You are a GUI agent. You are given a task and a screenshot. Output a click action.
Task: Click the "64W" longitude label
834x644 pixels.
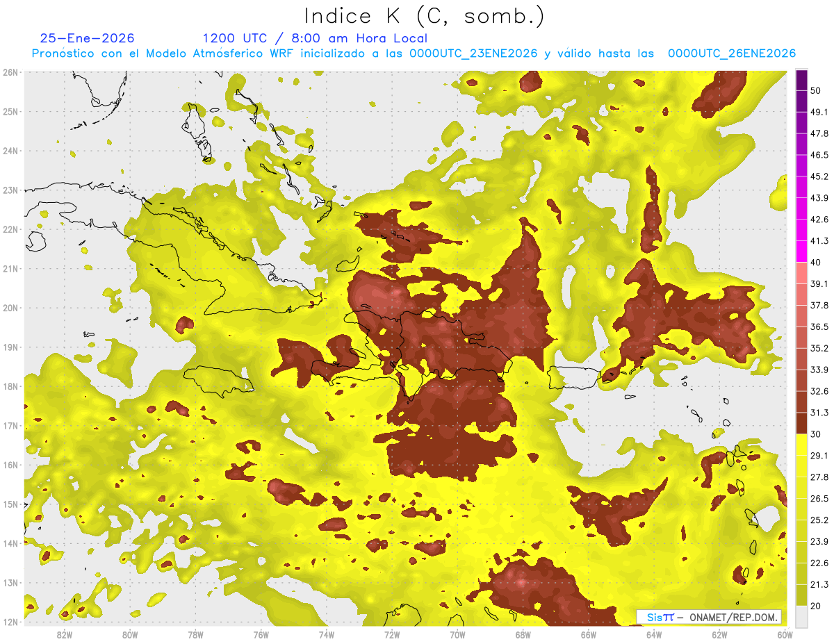654,634
